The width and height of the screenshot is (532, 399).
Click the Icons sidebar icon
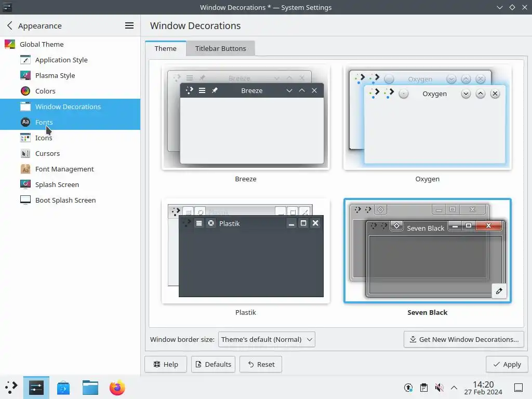(x=25, y=138)
